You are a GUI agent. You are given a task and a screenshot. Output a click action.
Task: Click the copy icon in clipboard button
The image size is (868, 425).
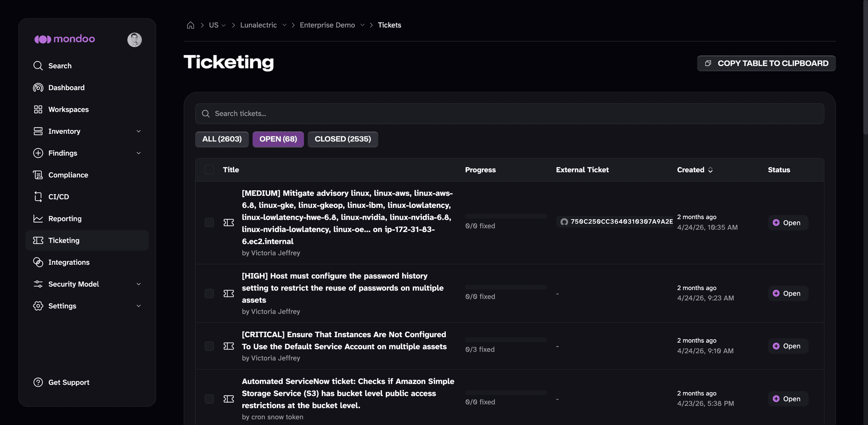pos(708,63)
